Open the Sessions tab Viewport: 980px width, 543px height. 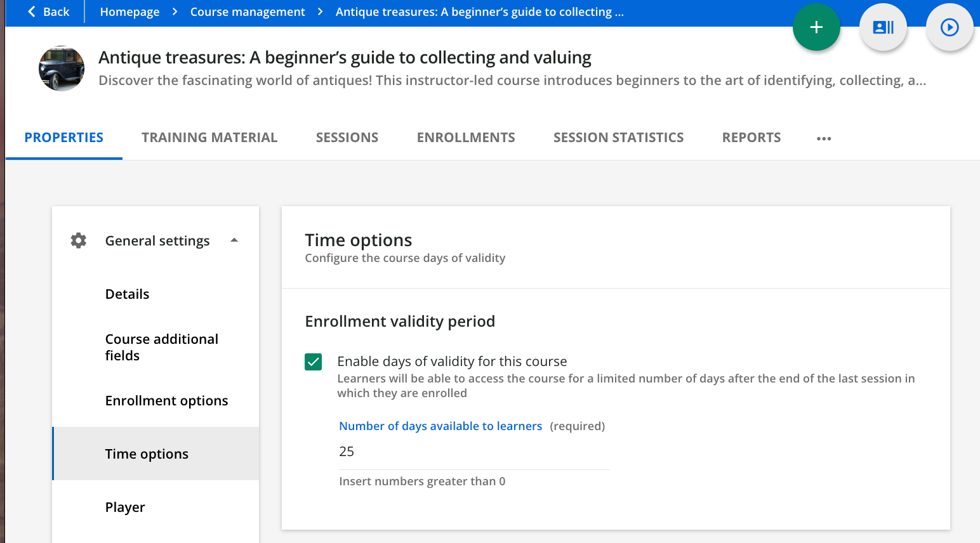(x=347, y=138)
